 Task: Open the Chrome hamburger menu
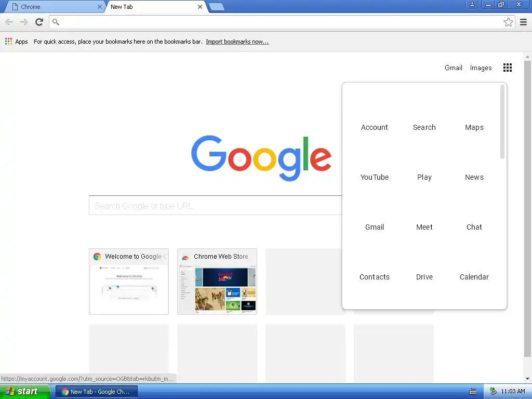click(523, 22)
